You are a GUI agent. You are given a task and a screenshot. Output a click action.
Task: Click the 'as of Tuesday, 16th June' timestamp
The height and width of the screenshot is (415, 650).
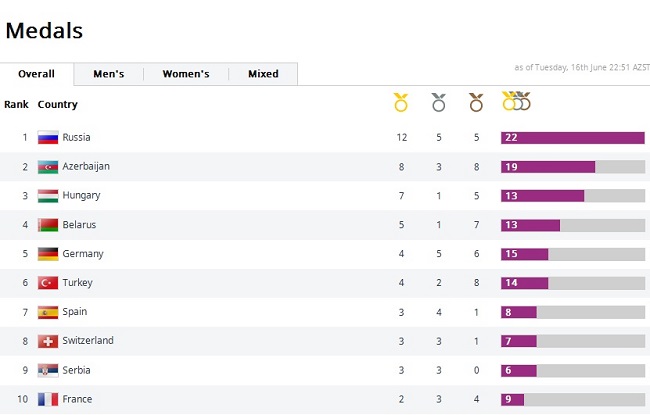tap(582, 67)
